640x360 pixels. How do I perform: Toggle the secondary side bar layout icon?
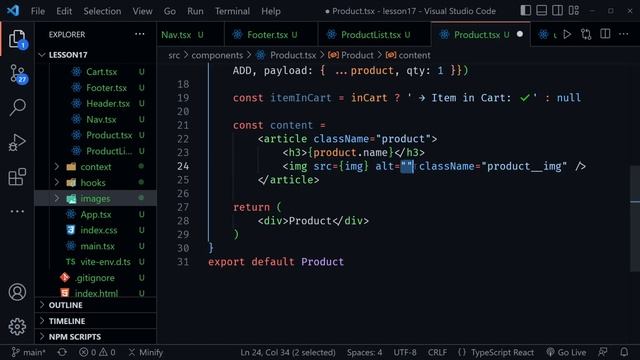click(x=558, y=10)
